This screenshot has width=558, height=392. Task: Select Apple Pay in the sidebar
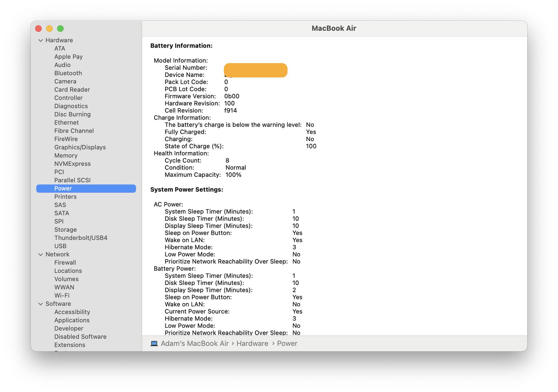(69, 57)
